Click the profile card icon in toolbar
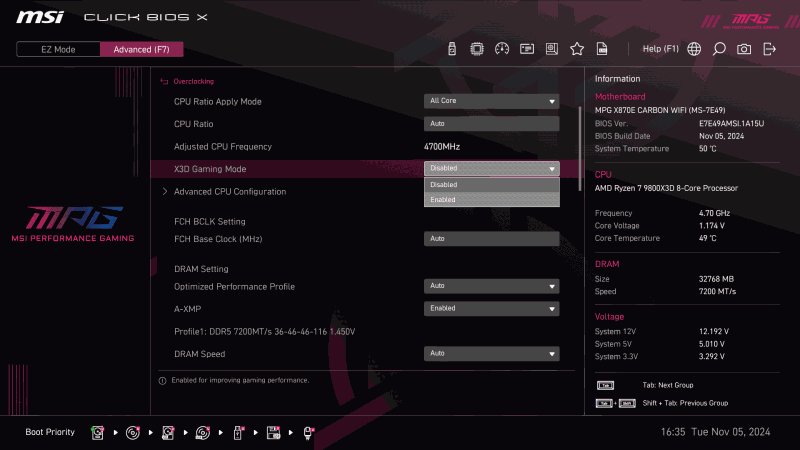The image size is (800, 450). point(527,49)
